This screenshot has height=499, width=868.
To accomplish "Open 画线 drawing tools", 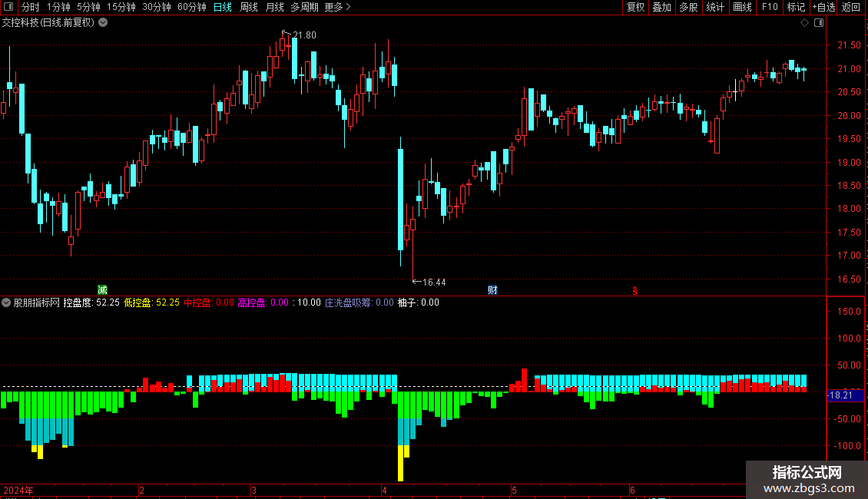I will (742, 7).
